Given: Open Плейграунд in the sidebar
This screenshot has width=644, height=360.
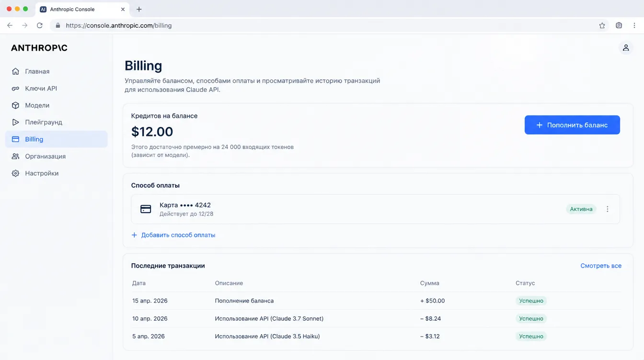Looking at the screenshot, I should [57, 122].
